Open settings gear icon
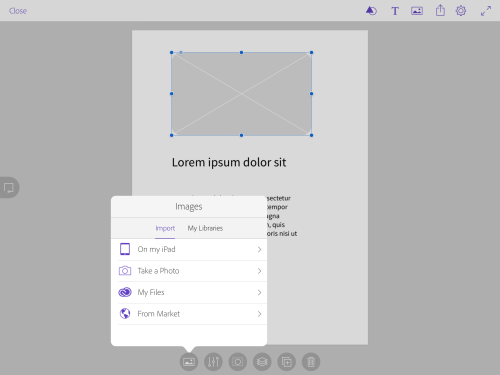The width and height of the screenshot is (500, 375). click(461, 11)
